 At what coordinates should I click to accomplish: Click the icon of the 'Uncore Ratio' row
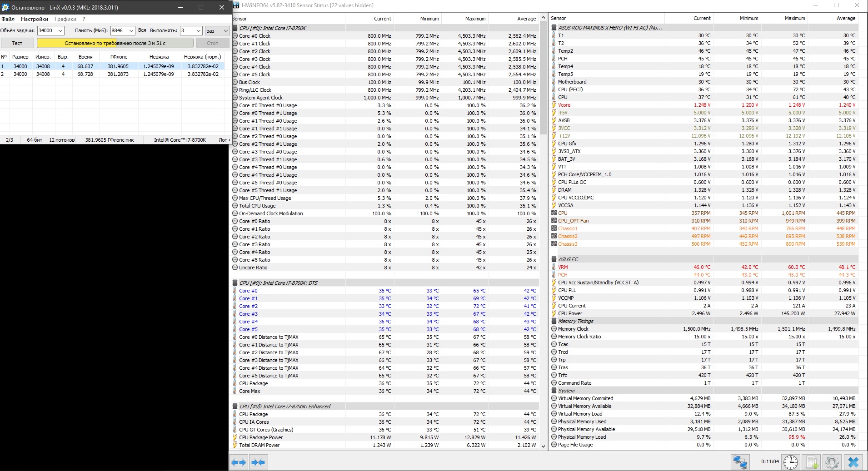(235, 268)
